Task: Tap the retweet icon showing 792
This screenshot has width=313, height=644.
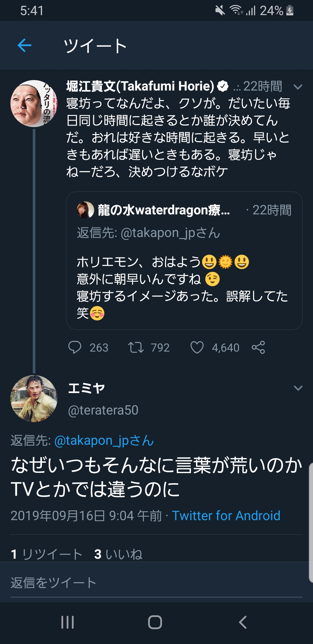Action: (136, 347)
